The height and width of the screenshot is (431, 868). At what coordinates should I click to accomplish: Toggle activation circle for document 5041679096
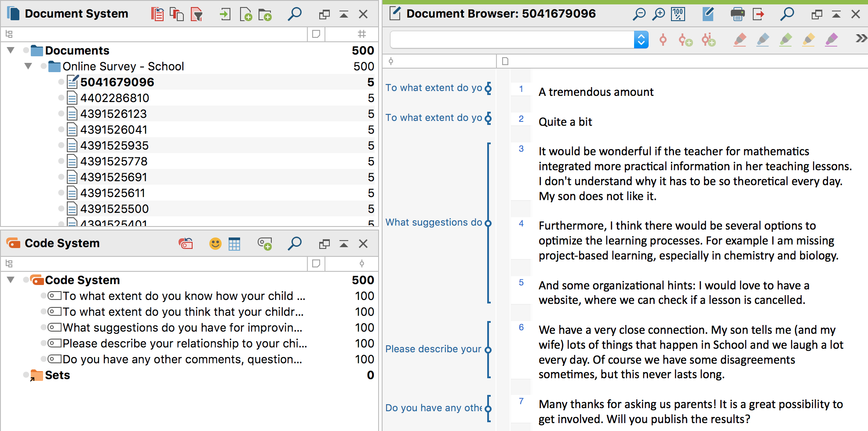(x=61, y=82)
